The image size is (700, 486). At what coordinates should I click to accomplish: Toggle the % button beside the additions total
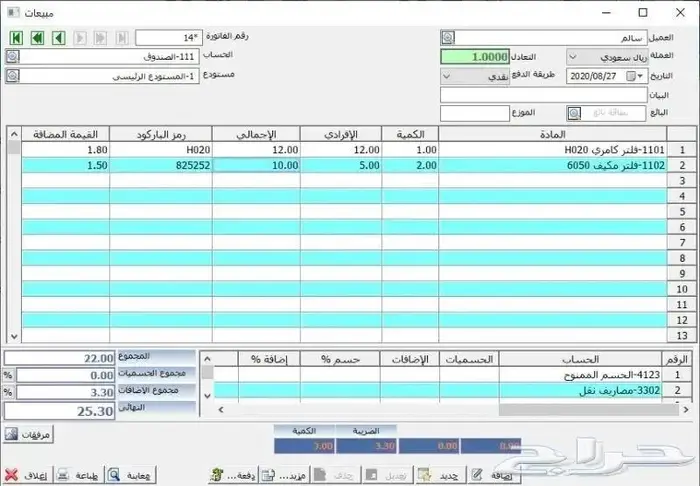coord(8,392)
